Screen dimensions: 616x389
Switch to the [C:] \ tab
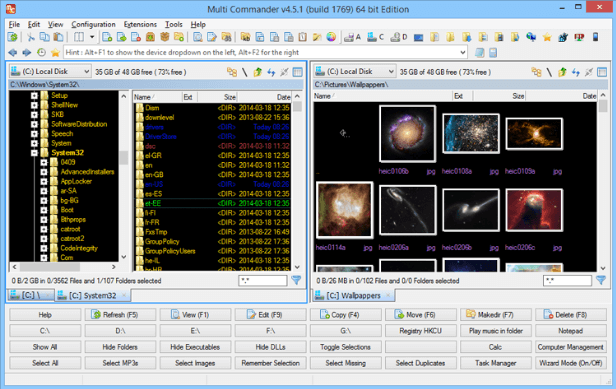31,295
